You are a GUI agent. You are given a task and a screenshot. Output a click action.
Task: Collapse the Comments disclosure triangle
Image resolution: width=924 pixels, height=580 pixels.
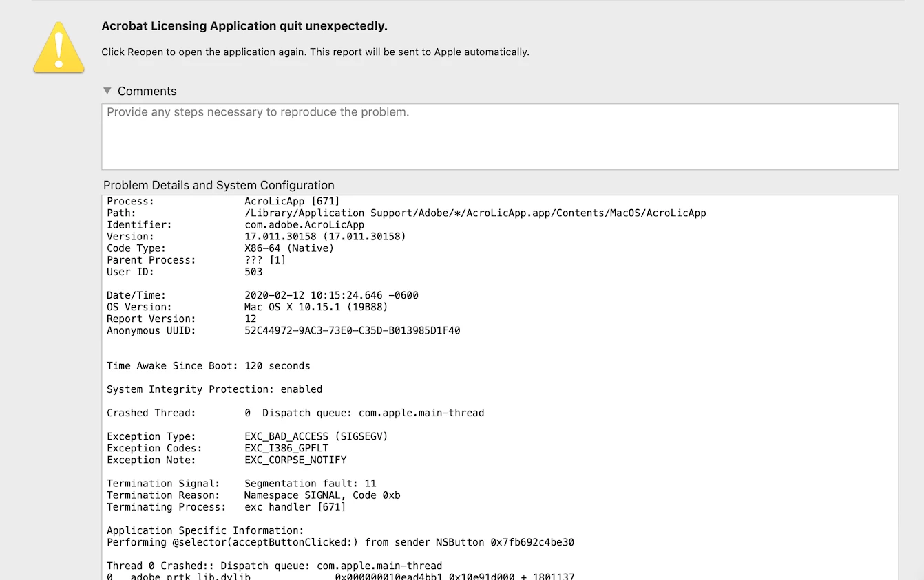coord(107,91)
